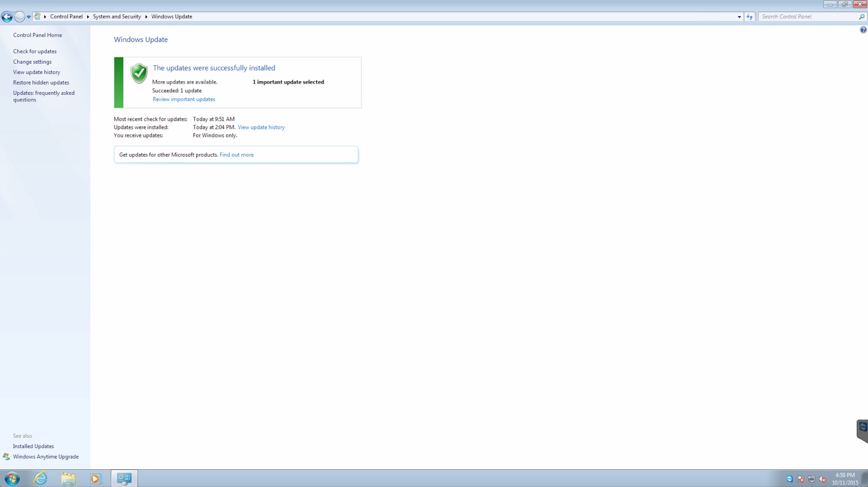Expand the arrow after Control Panel breadcrumb
The height and width of the screenshot is (487, 868).
[x=88, y=17]
